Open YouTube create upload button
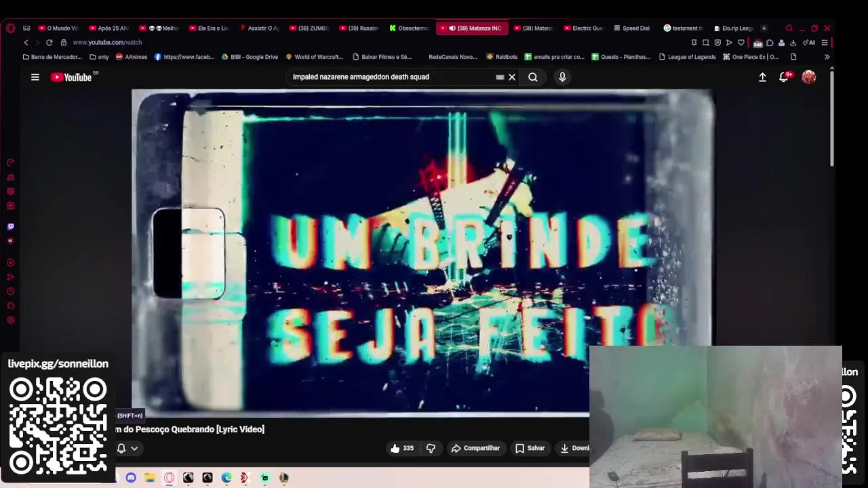Screen dimensions: 868x488 (x=762, y=77)
